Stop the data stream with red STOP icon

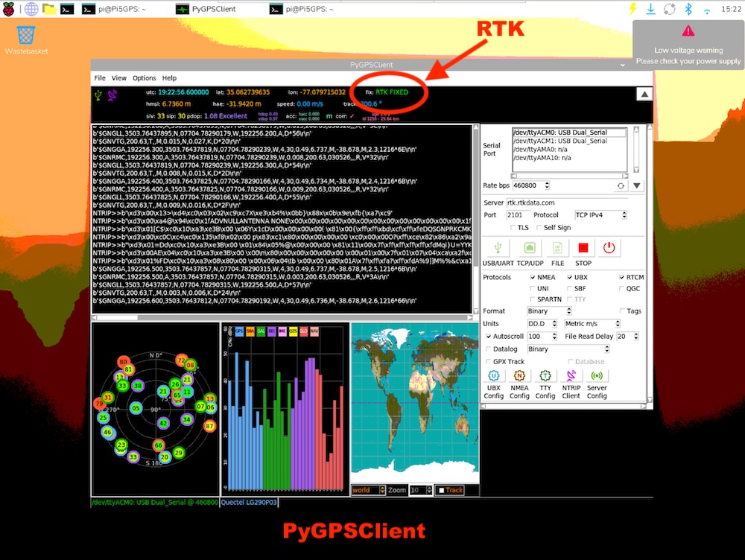point(583,248)
